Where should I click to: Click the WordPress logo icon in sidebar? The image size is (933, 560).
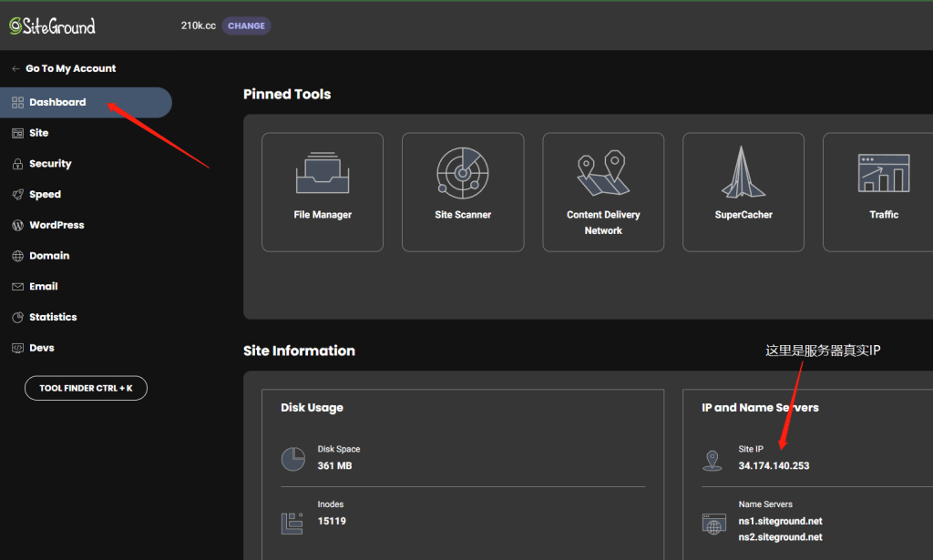click(x=17, y=225)
